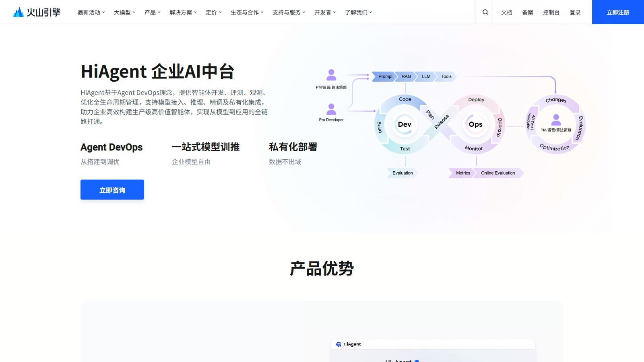Image resolution: width=644 pixels, height=362 pixels.
Task: Click the HiAgent icon in preview card
Action: [339, 344]
